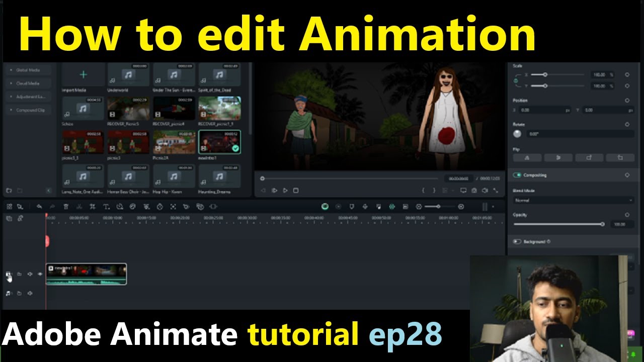
Task: Click the red playhead marker
Action: [x=47, y=241]
